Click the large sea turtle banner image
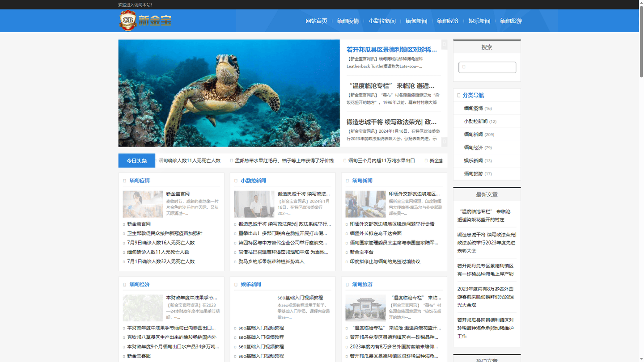 click(229, 93)
